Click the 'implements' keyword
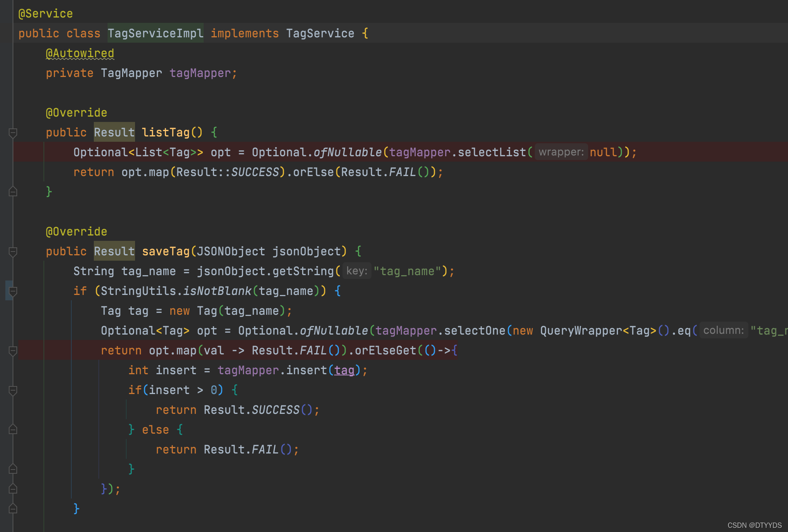 click(244, 34)
